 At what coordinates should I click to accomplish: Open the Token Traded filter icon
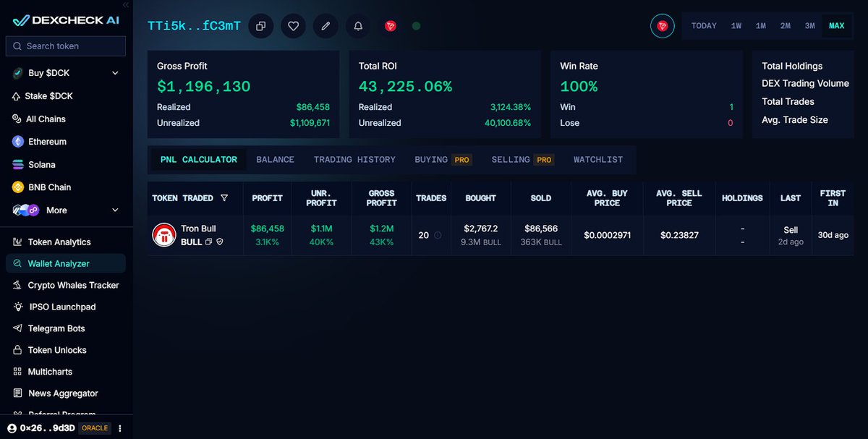(224, 198)
